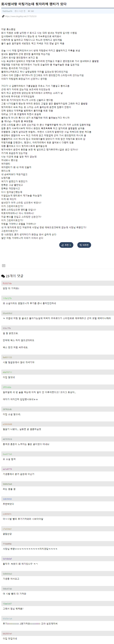Screen dimensions: 114x644
Task: Click the list icon below the post
Action: 4,265
